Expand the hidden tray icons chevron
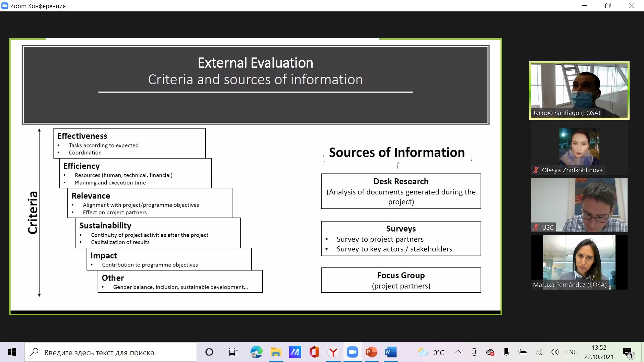The image size is (644, 362). [458, 352]
